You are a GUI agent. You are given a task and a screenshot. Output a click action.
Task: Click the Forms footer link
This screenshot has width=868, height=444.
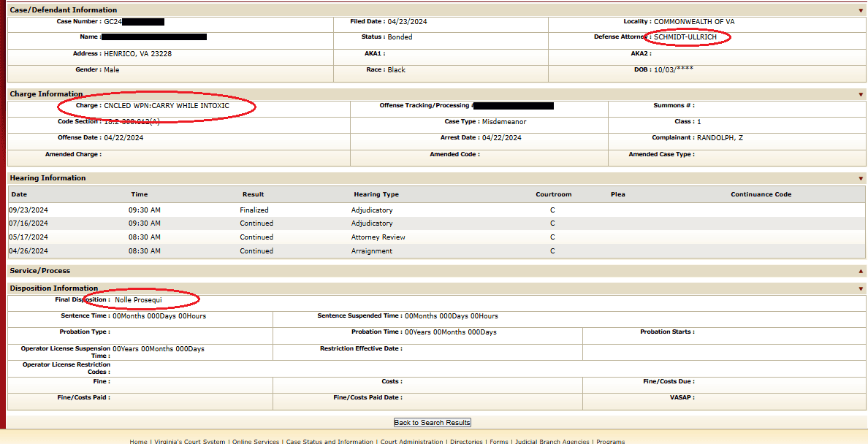498,441
